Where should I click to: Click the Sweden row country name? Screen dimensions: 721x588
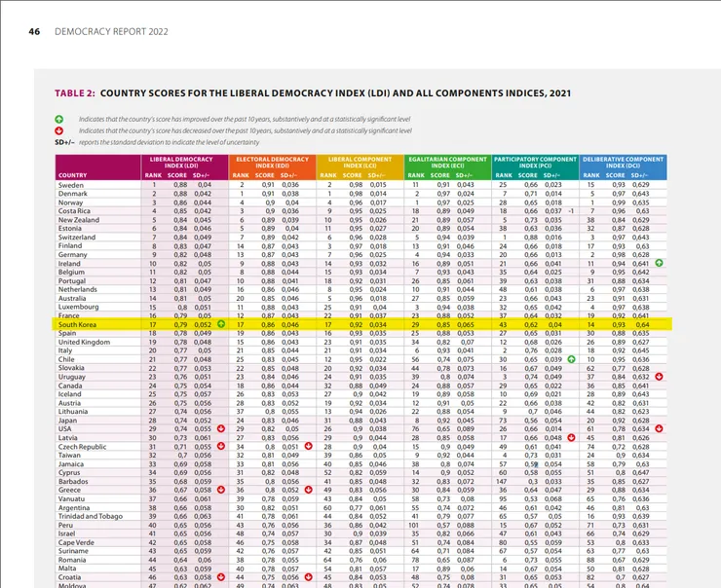pyautogui.click(x=71, y=185)
